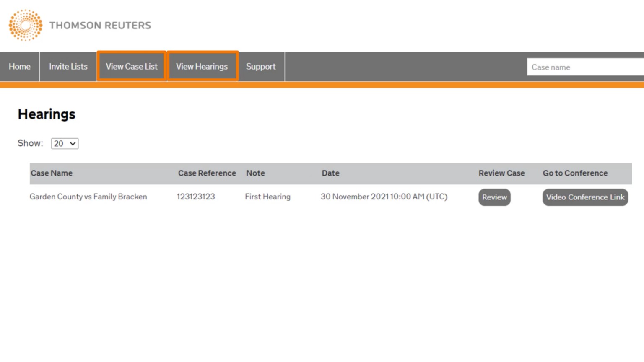Viewport: 644px width, 362px height.
Task: Click the Go to Conference header
Action: tap(575, 173)
